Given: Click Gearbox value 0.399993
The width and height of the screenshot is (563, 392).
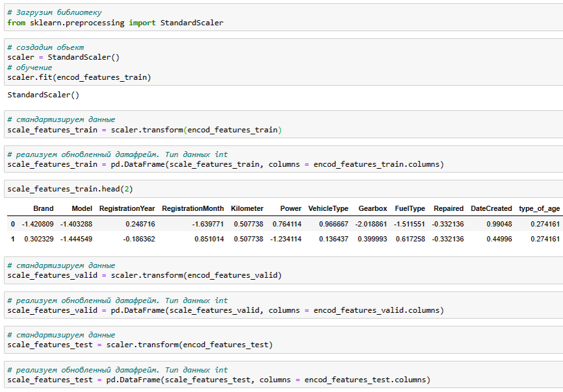Looking at the screenshot, I should point(372,239).
